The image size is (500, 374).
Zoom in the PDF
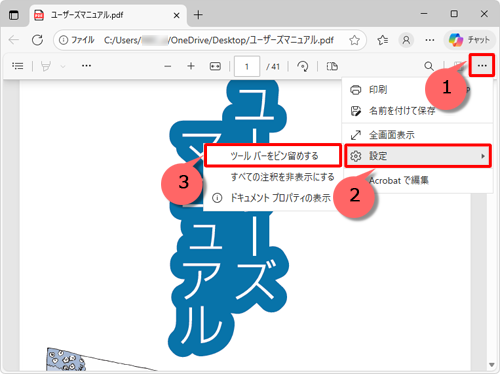point(191,66)
